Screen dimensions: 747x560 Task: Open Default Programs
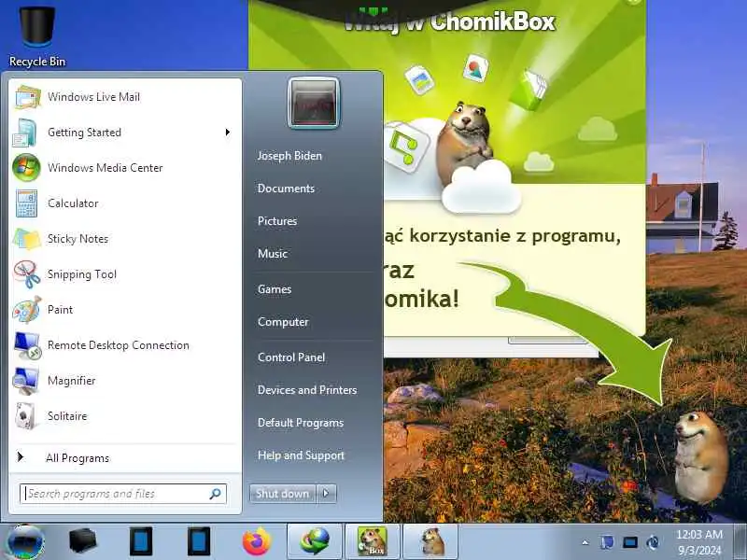pyautogui.click(x=301, y=423)
